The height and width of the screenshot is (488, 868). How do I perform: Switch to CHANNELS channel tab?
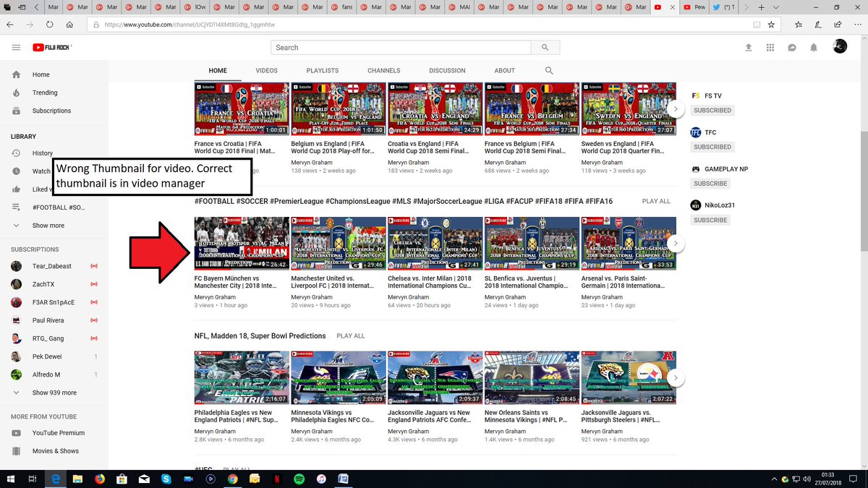(383, 71)
